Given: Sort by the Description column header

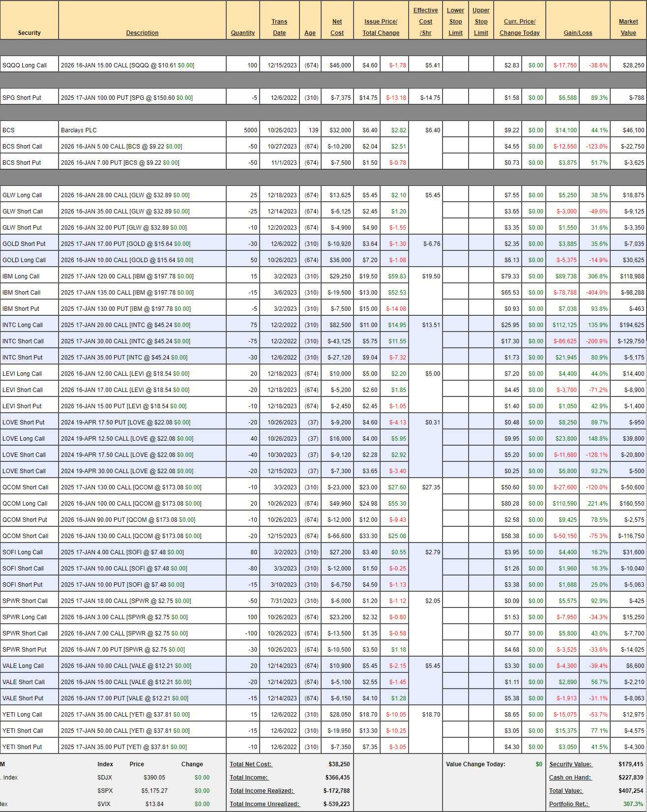Looking at the screenshot, I should tap(142, 33).
